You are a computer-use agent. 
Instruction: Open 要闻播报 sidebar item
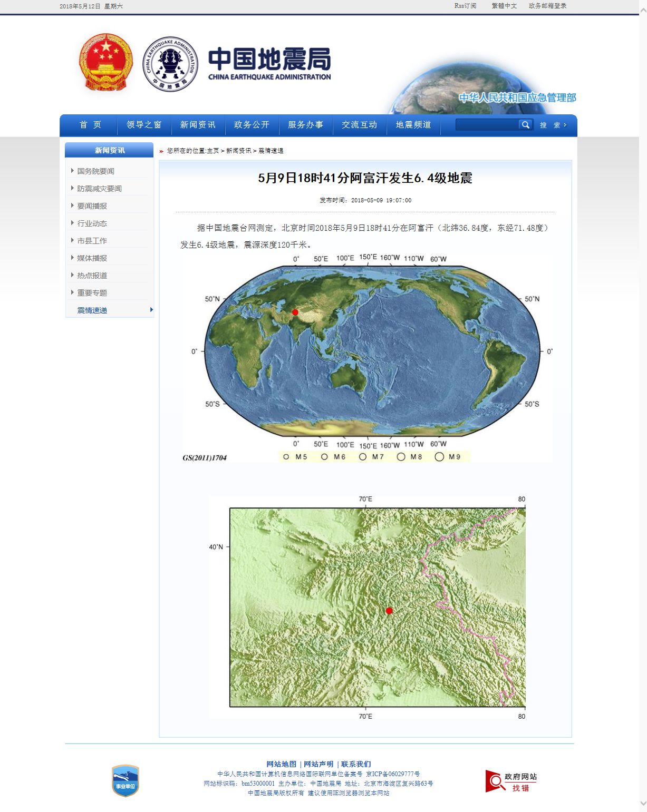point(92,206)
